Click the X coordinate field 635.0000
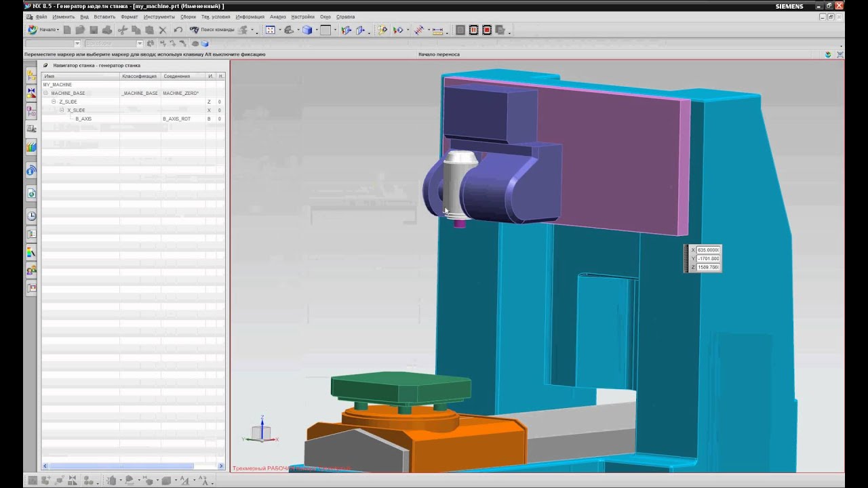This screenshot has height=488, width=868. [x=708, y=250]
